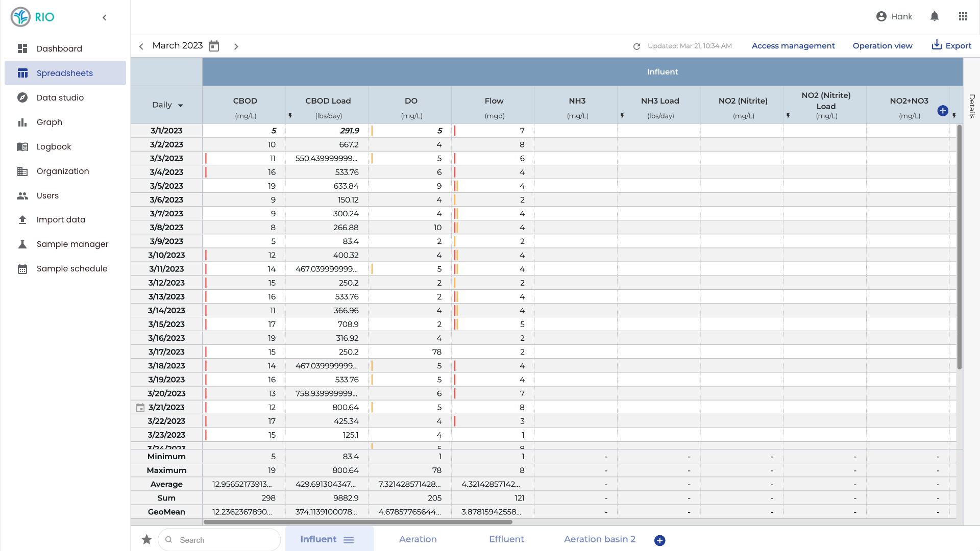980x551 pixels.
Task: Click the sheet Search field
Action: [x=225, y=540]
